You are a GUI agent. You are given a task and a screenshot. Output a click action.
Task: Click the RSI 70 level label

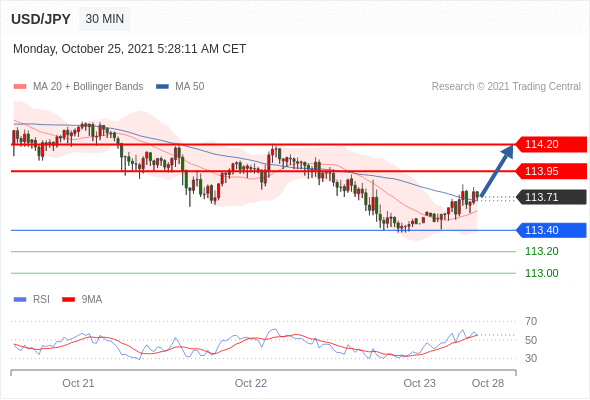coord(531,321)
